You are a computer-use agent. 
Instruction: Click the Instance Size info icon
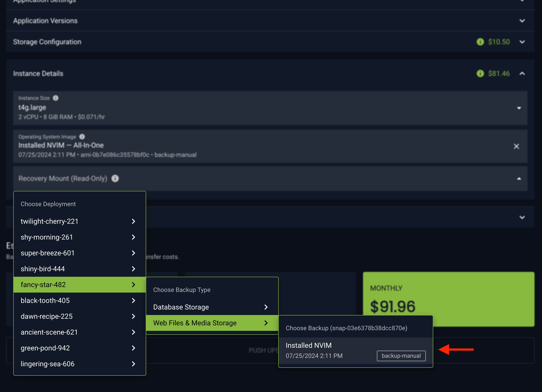coord(55,98)
